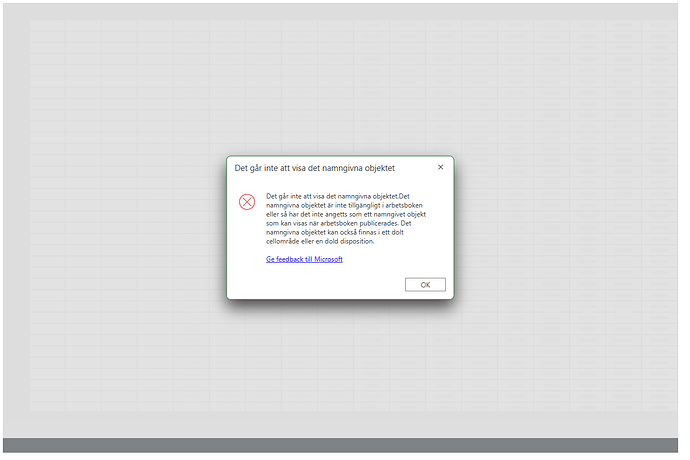Screen dimensions: 690x460
Task: Open the 'Ge feedback till Microsoft' link
Action: 304,259
